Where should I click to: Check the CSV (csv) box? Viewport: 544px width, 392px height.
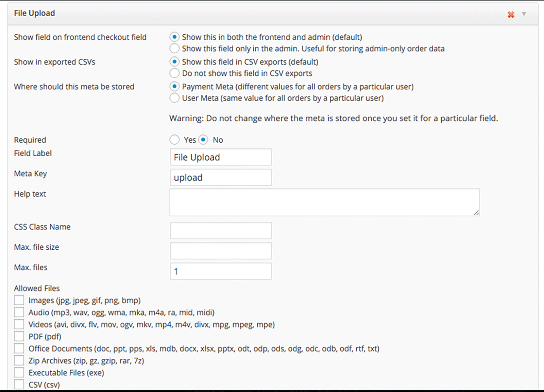point(19,385)
